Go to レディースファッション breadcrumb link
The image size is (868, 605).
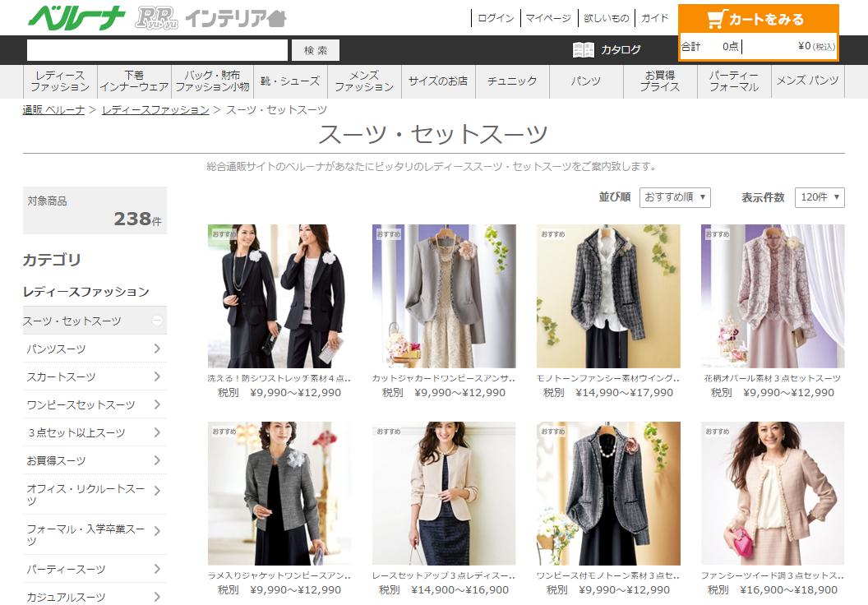click(x=155, y=109)
